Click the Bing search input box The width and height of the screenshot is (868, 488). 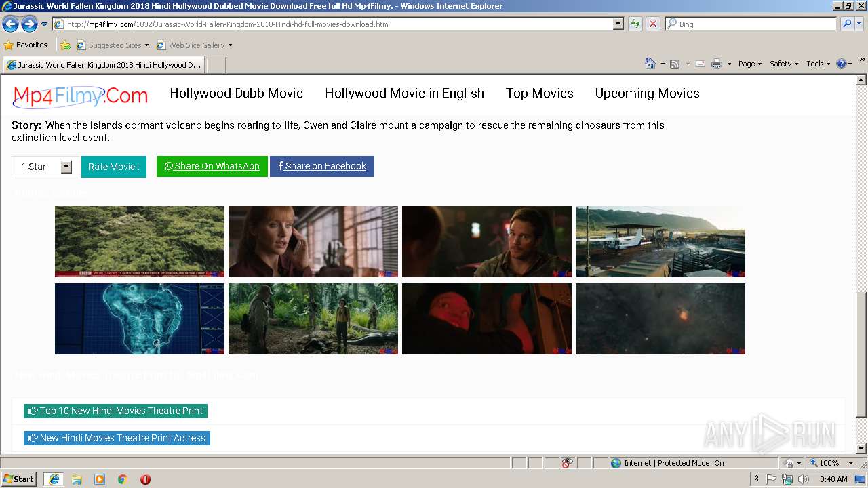click(751, 24)
